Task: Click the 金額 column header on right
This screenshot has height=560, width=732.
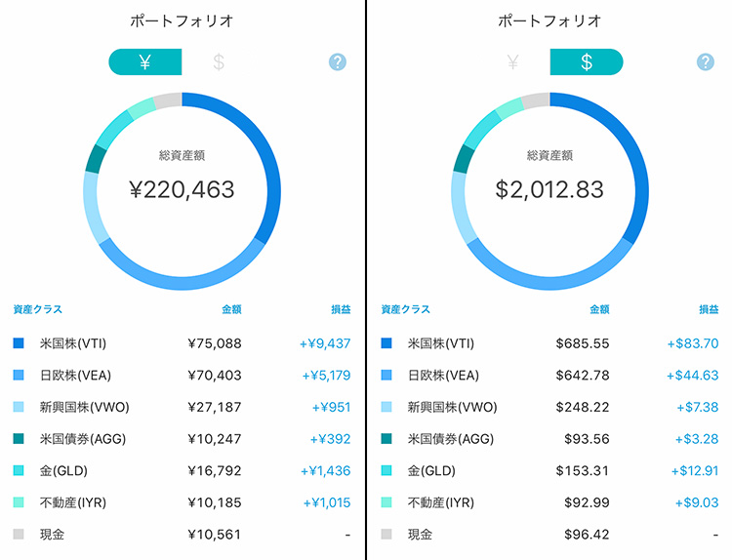Action: pos(599,309)
